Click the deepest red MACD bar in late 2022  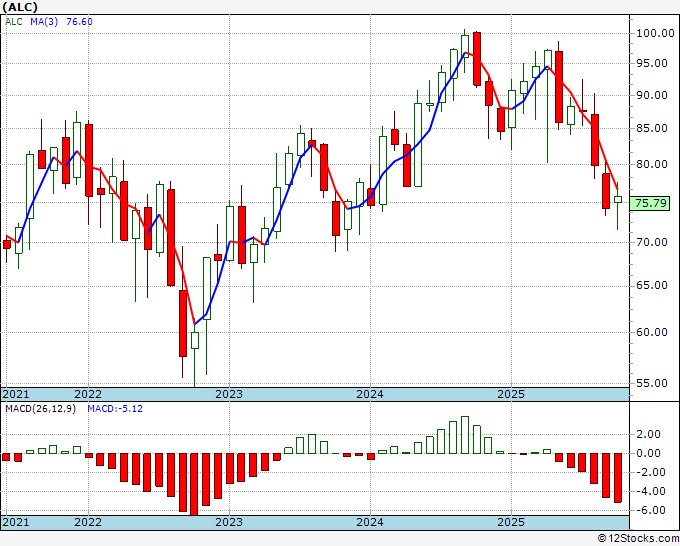tap(194, 484)
